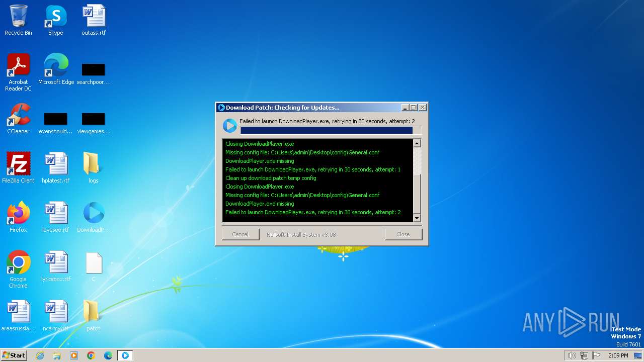The width and height of the screenshot is (644, 362).
Task: Launch Google Chrome desktop shortcut
Action: point(18,269)
